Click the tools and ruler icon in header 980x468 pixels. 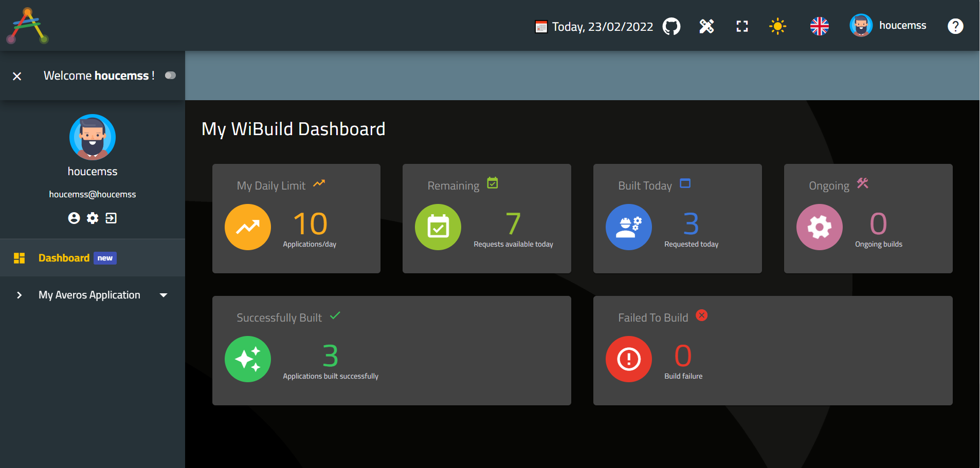click(707, 26)
